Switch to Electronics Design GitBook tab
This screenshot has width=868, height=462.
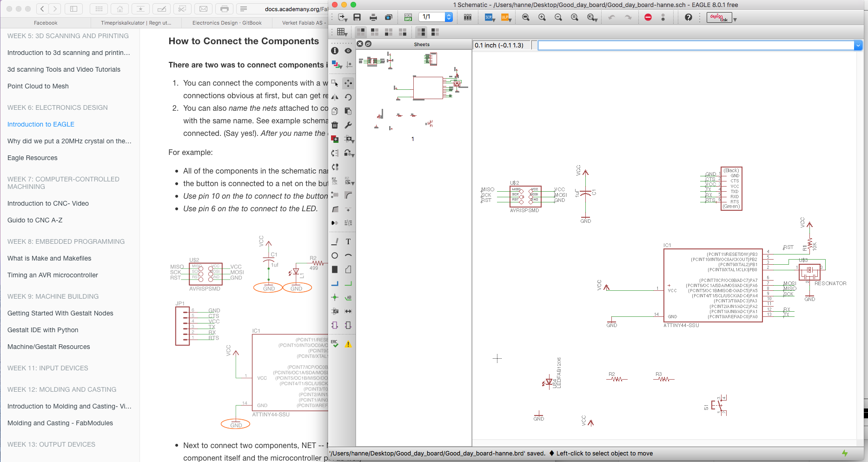click(227, 23)
